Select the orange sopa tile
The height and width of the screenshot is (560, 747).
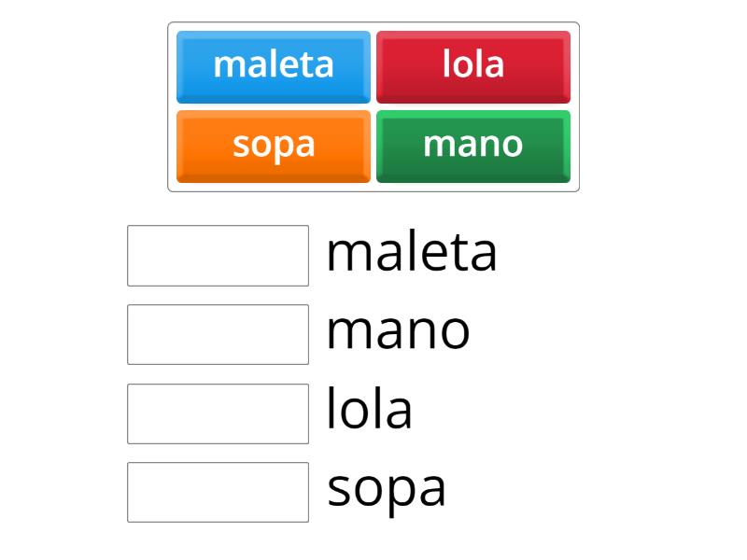274,145
